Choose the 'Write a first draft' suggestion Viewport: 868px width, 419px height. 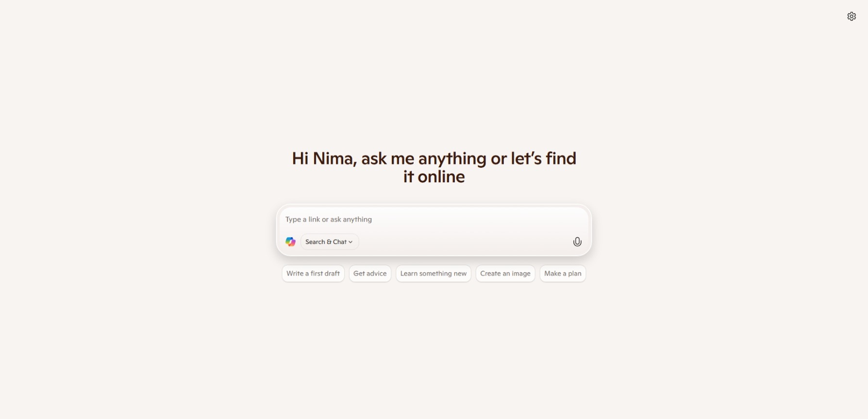313,274
